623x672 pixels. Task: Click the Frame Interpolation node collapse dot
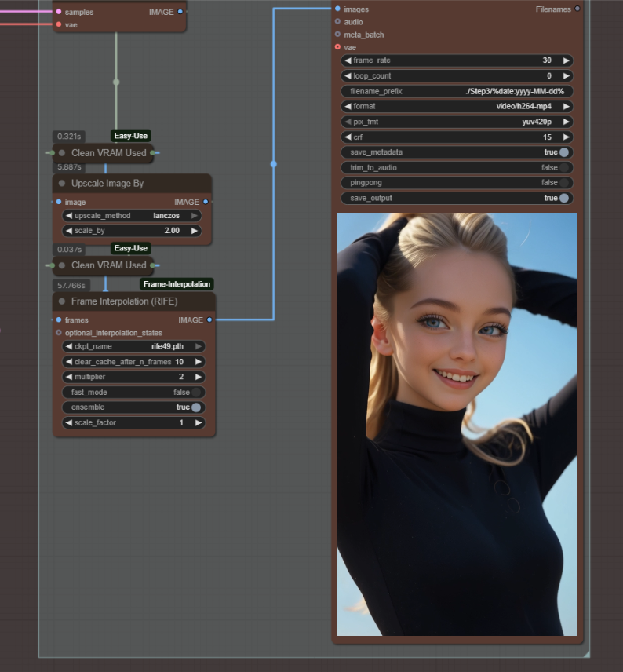click(62, 301)
